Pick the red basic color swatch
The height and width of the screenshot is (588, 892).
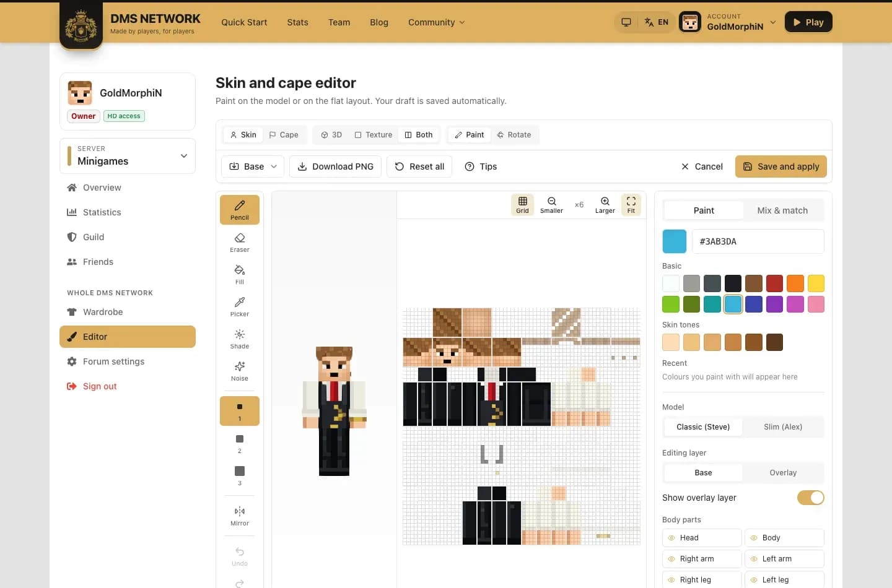(774, 283)
